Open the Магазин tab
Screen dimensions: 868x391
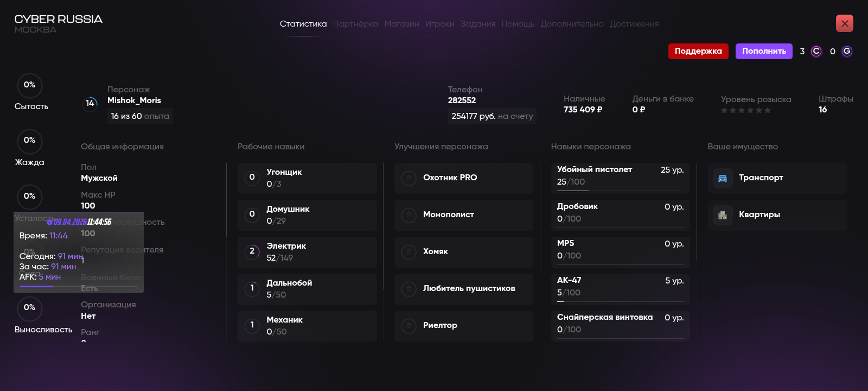(401, 24)
